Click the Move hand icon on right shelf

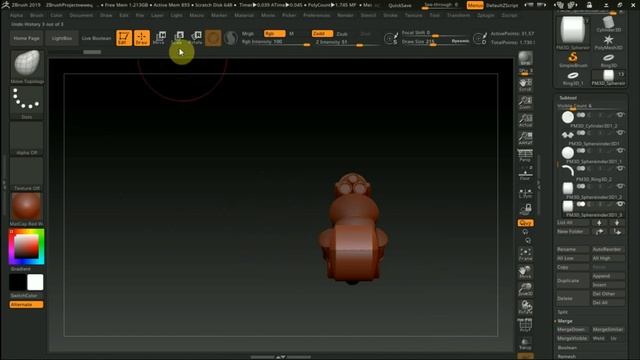pyautogui.click(x=525, y=272)
